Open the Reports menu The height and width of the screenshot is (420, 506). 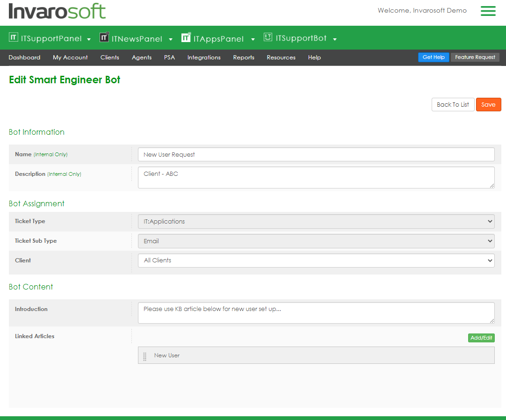(244, 58)
